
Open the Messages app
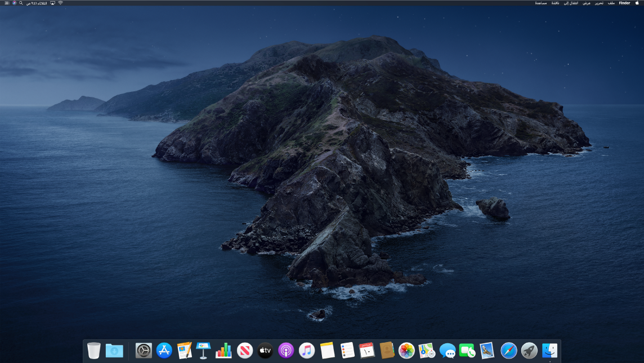click(x=447, y=351)
